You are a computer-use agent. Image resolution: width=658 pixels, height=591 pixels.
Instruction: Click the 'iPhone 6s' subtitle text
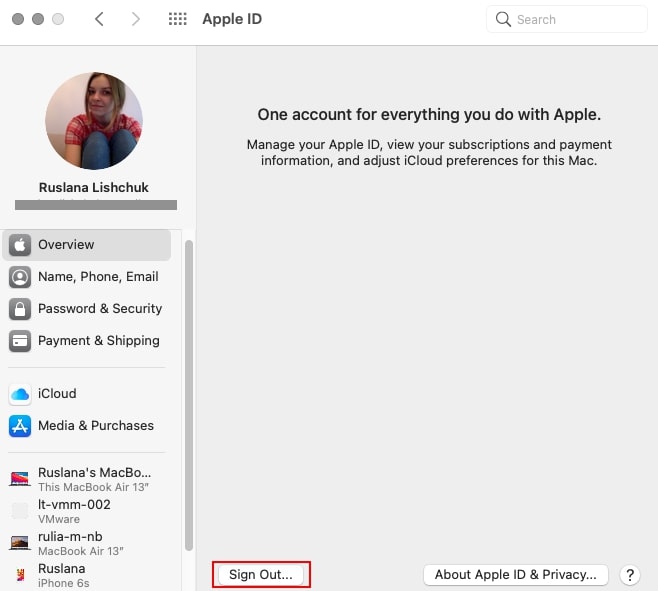point(64,583)
